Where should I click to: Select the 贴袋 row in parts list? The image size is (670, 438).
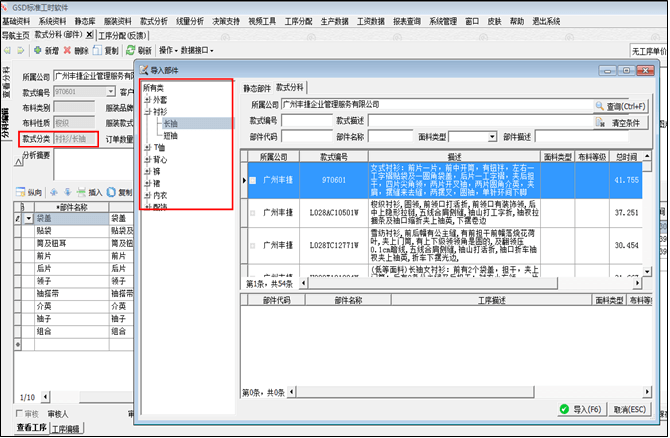coord(71,231)
